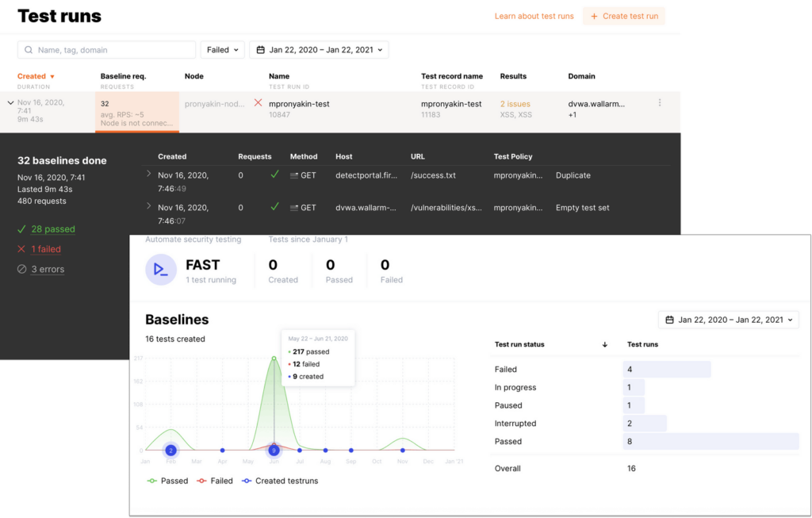Sort by the Created column header
Viewport: 812px width, 518px height.
[35, 76]
